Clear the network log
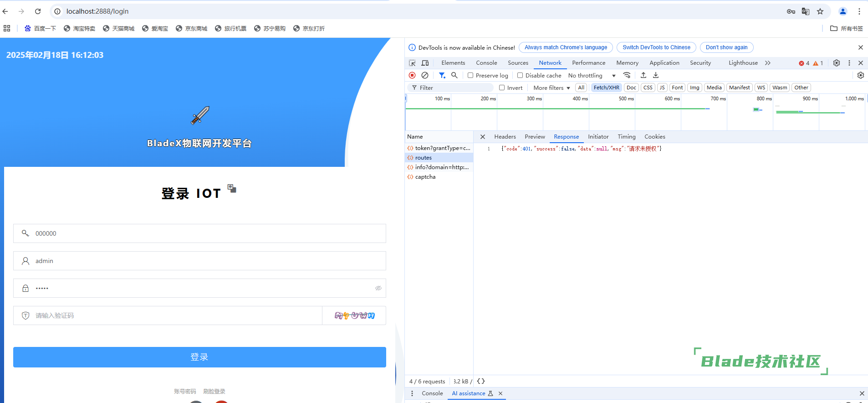This screenshot has width=868, height=403. pyautogui.click(x=425, y=75)
